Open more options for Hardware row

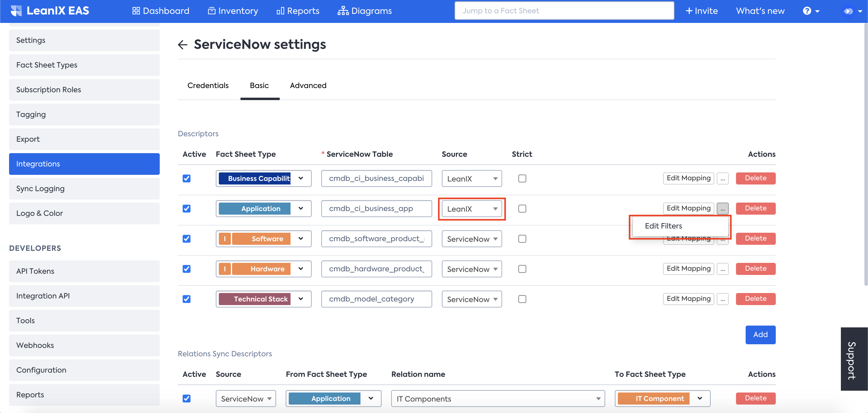tap(723, 269)
